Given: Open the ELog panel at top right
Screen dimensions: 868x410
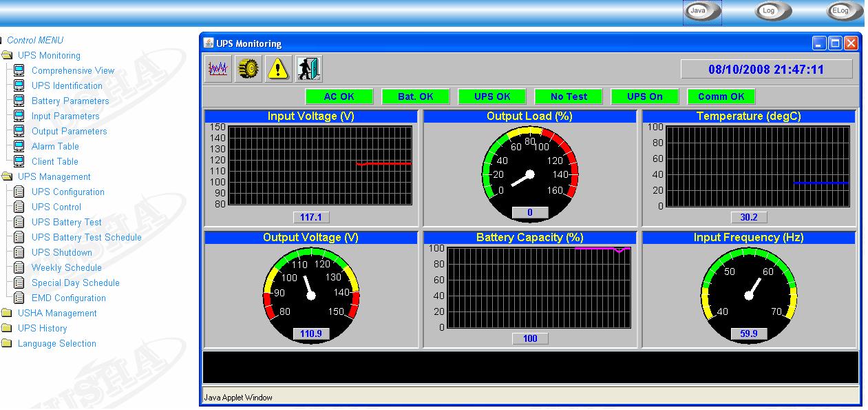Looking at the screenshot, I should pyautogui.click(x=843, y=11).
